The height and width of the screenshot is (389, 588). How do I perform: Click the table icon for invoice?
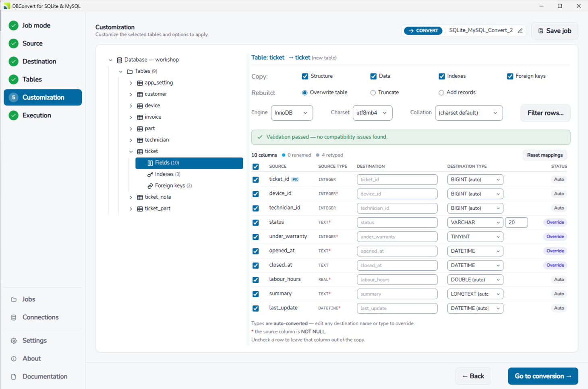tap(140, 117)
